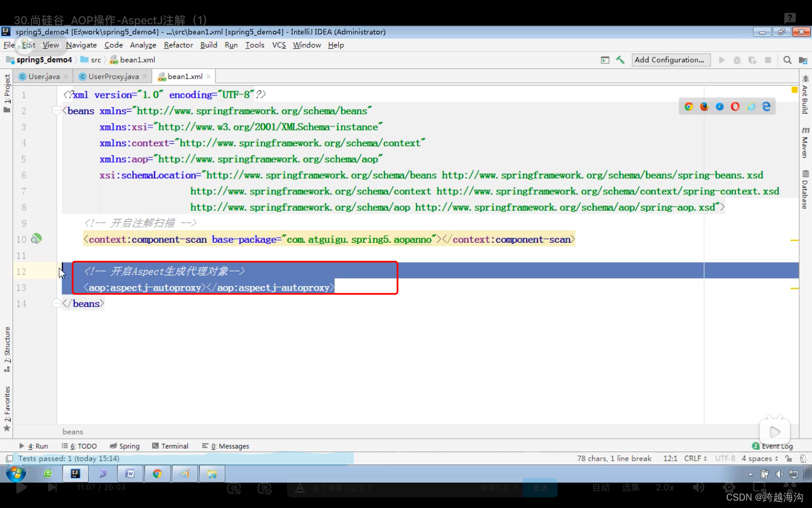812x508 pixels.
Task: Open the Run tool window
Action: [34, 446]
